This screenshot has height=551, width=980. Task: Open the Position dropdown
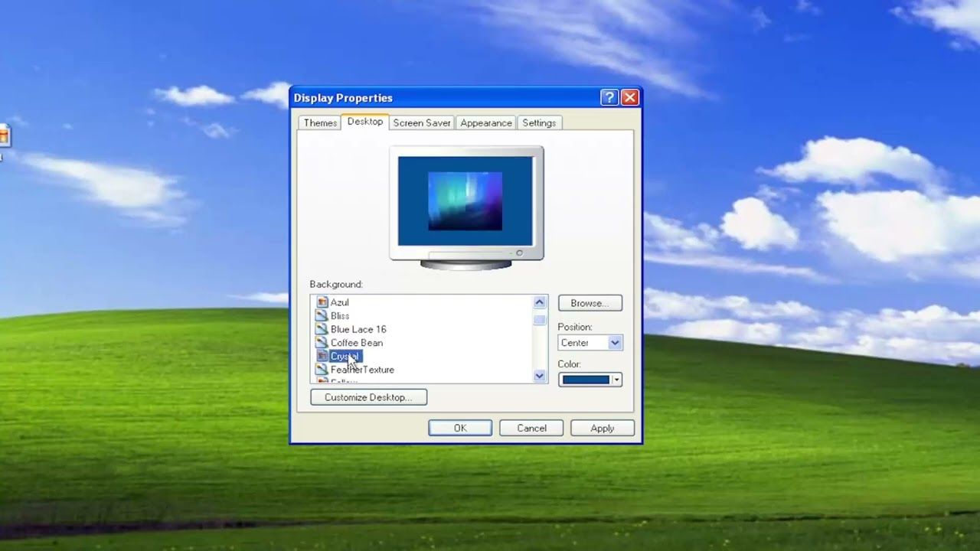(590, 343)
